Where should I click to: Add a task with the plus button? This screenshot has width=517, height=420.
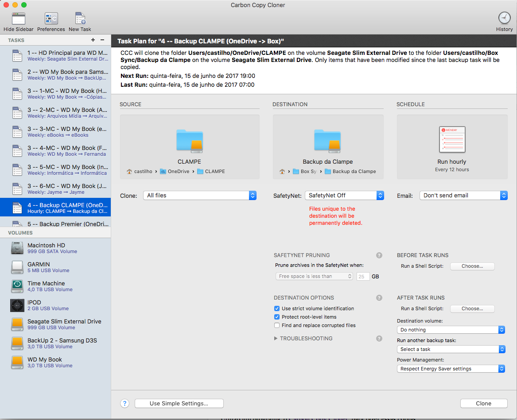tap(93, 40)
